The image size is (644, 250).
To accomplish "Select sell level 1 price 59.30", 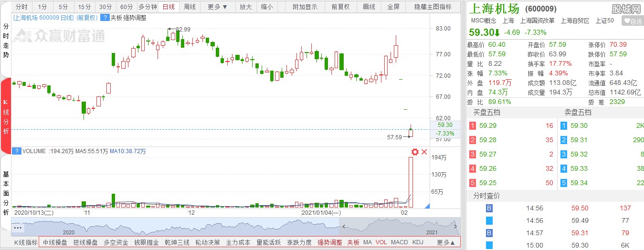I will point(580,125).
